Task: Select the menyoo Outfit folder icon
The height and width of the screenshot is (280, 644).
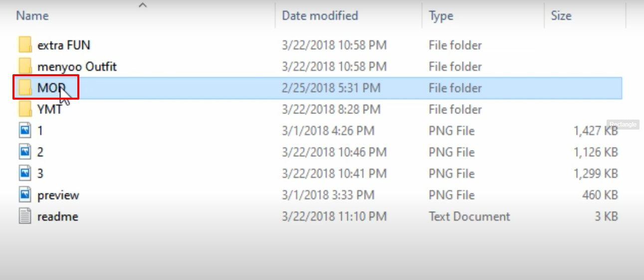Action: 25,66
